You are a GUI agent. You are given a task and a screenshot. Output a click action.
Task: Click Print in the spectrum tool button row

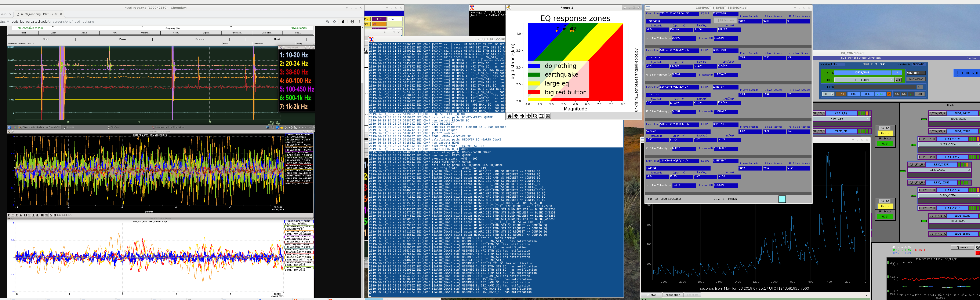(298, 33)
